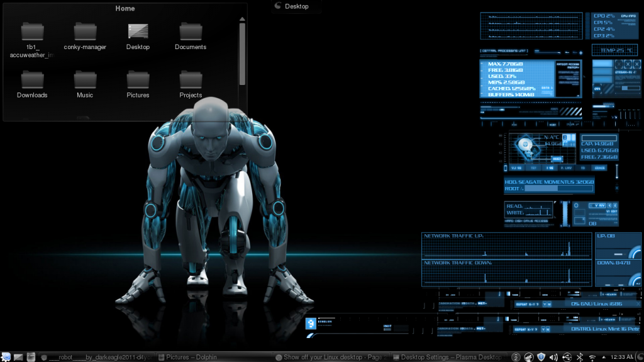The image size is (644, 362).
Task: Open the Music folder
Action: point(85,84)
